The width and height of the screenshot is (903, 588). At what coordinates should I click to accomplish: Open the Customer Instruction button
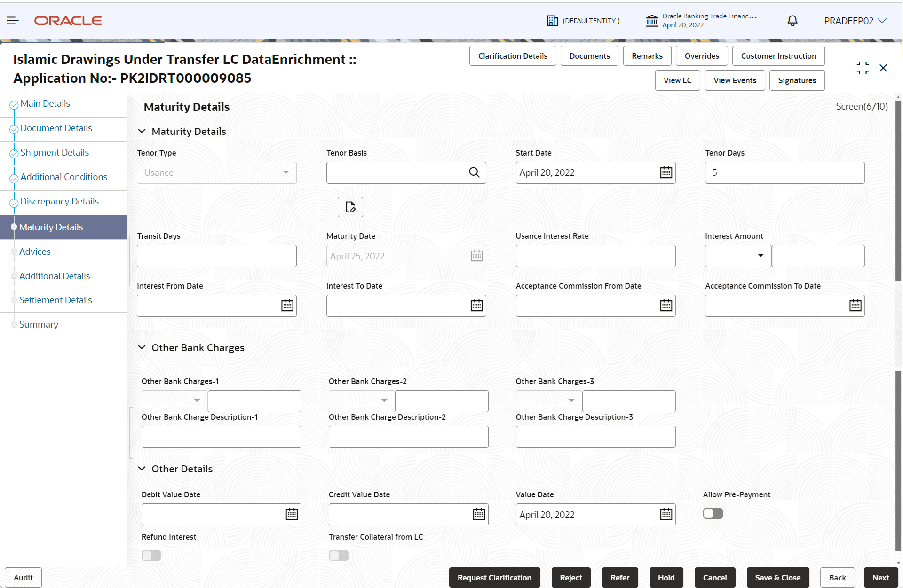pos(778,56)
